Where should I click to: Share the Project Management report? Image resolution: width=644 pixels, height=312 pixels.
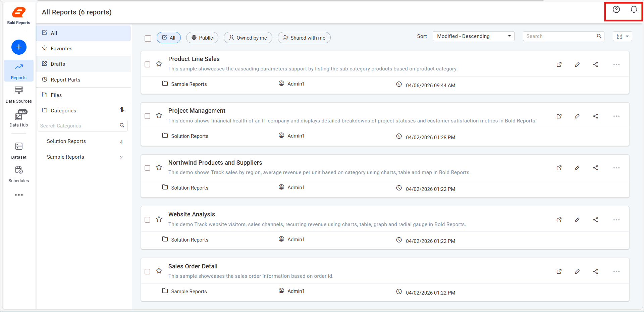(x=595, y=116)
